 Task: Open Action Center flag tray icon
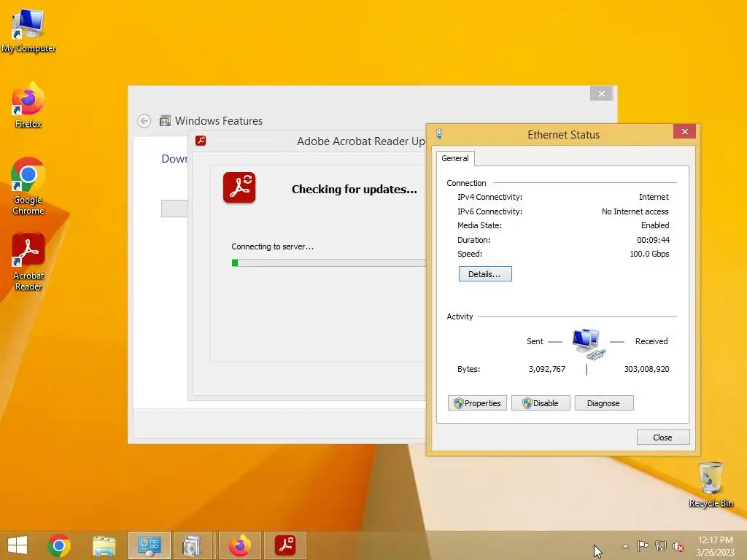[643, 546]
